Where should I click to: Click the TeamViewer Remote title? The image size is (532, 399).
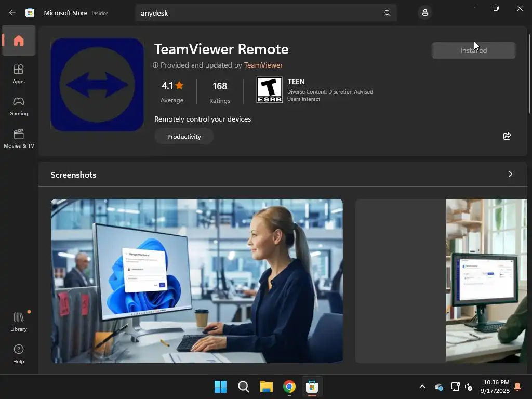[221, 49]
